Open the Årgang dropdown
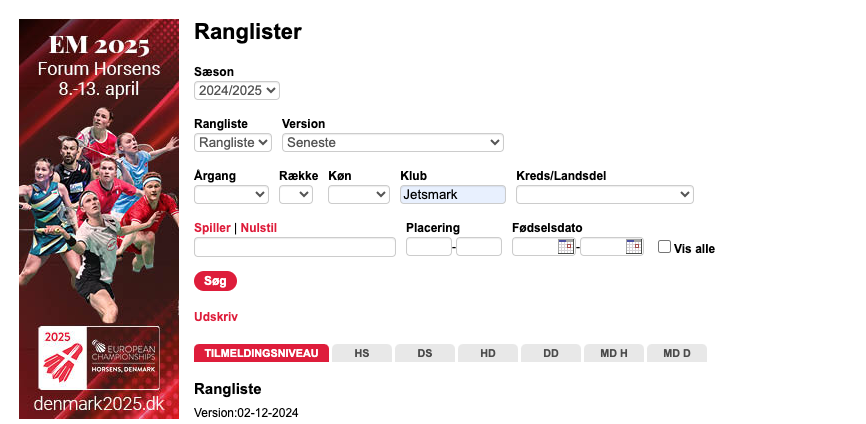This screenshot has width=866, height=424. click(231, 194)
